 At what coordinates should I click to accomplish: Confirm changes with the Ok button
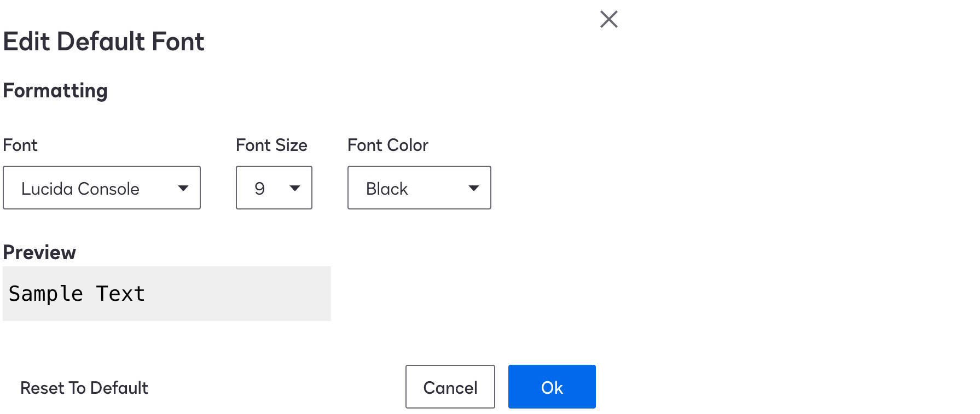click(x=552, y=387)
